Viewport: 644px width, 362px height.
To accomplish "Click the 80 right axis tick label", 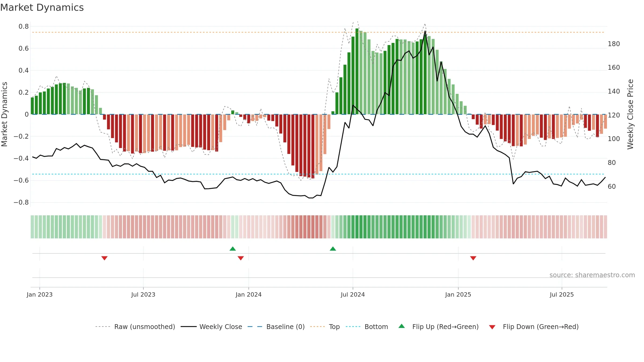I will click(x=612, y=163).
